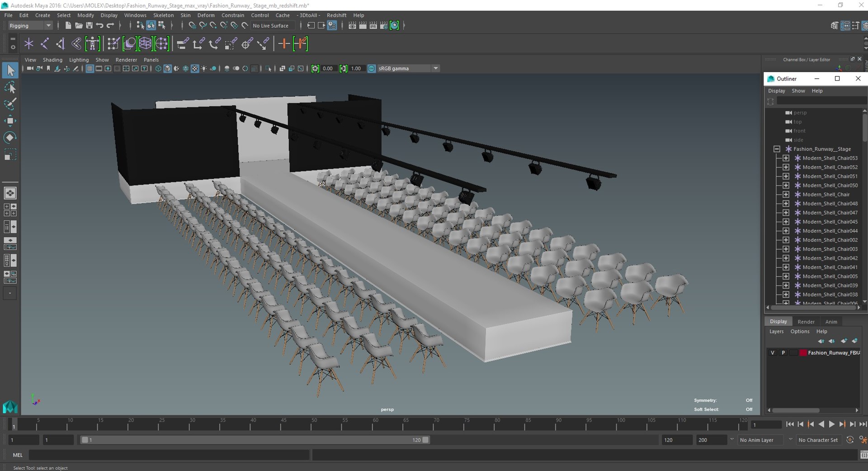
Task: Toggle the viewport grid display
Action: point(90,69)
